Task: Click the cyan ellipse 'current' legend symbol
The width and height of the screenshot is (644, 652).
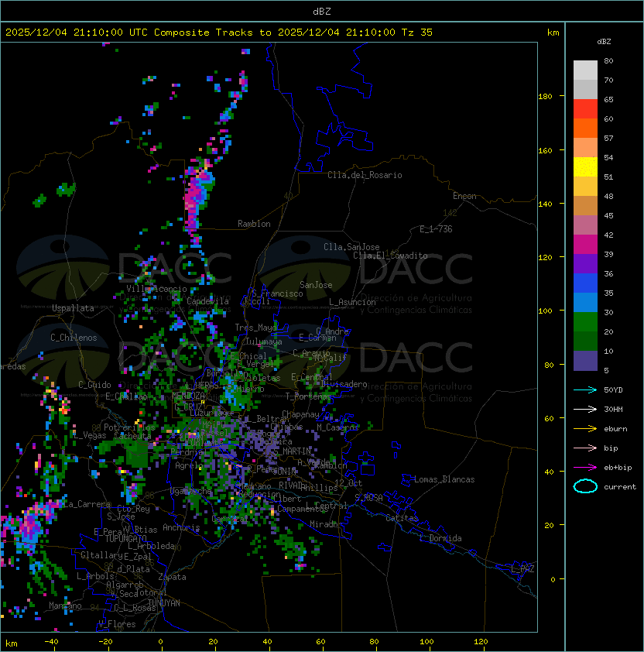Action: coord(585,486)
